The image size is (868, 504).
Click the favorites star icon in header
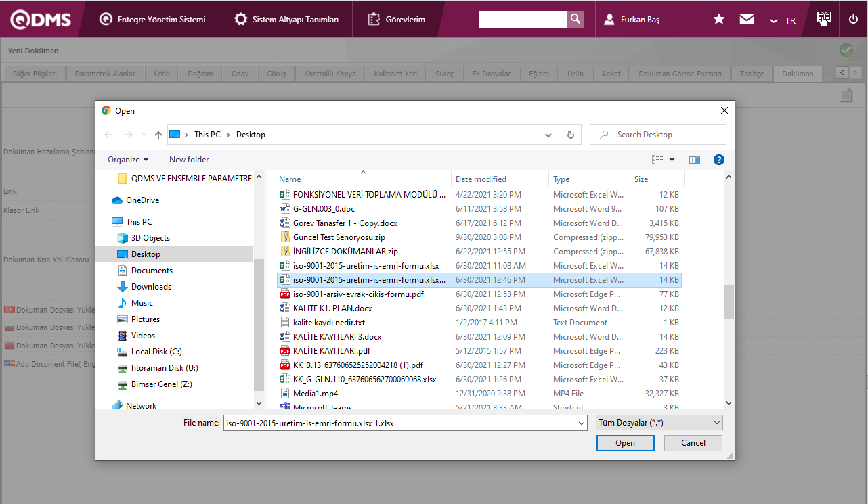click(719, 20)
